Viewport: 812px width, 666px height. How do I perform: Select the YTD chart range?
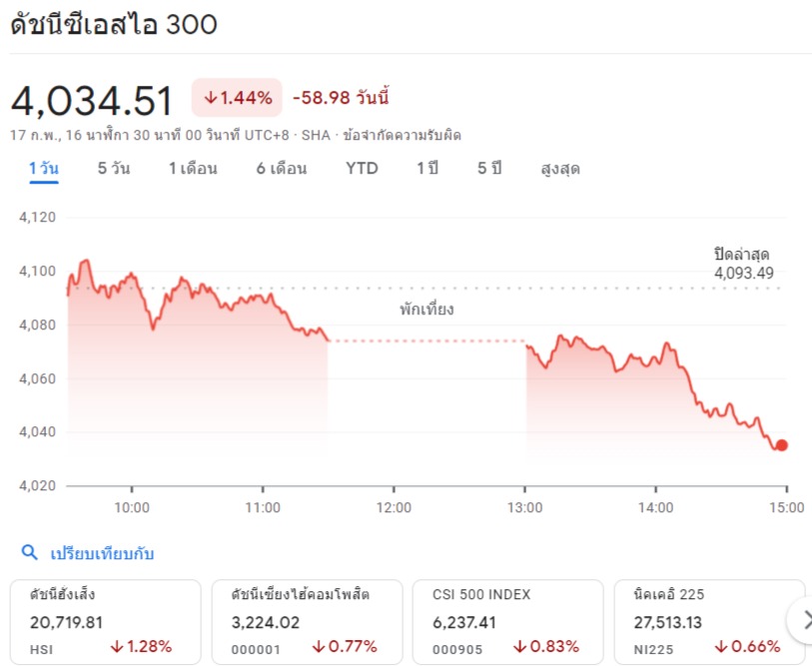click(x=362, y=169)
